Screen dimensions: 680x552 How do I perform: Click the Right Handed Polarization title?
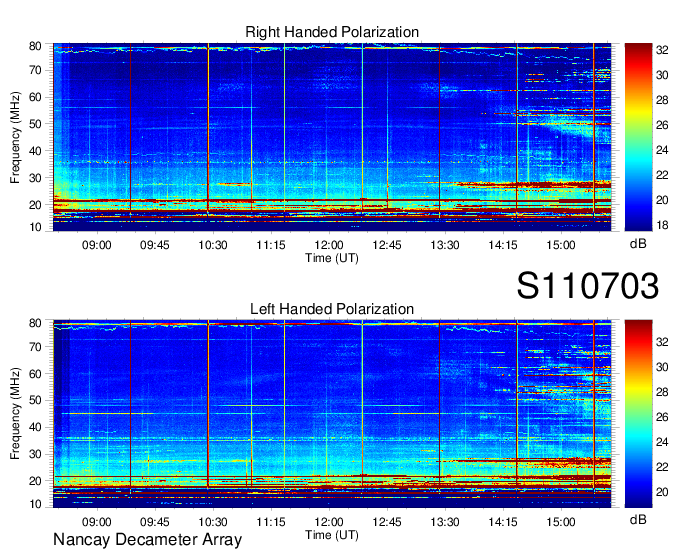332,32
